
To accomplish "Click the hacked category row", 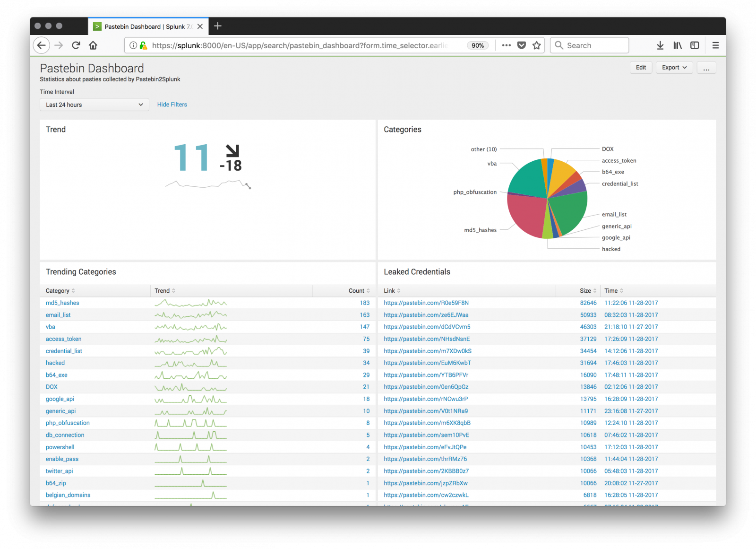I will pyautogui.click(x=207, y=363).
